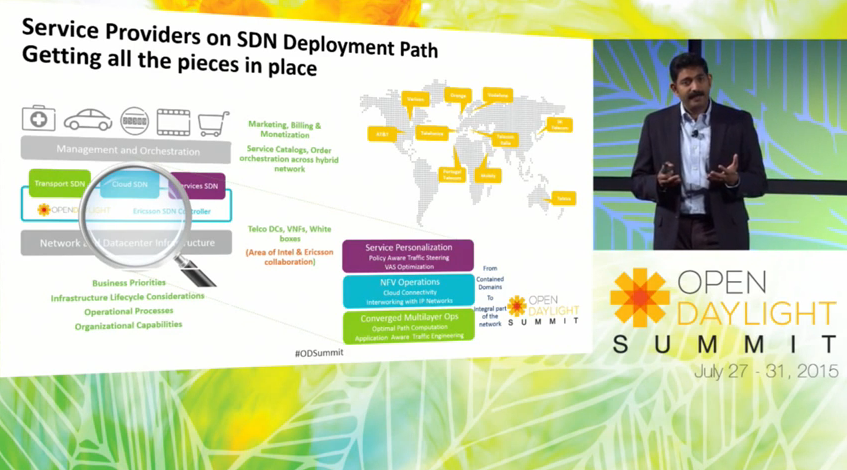Click the purple Service Personalization box
This screenshot has height=470, width=847.
point(408,256)
